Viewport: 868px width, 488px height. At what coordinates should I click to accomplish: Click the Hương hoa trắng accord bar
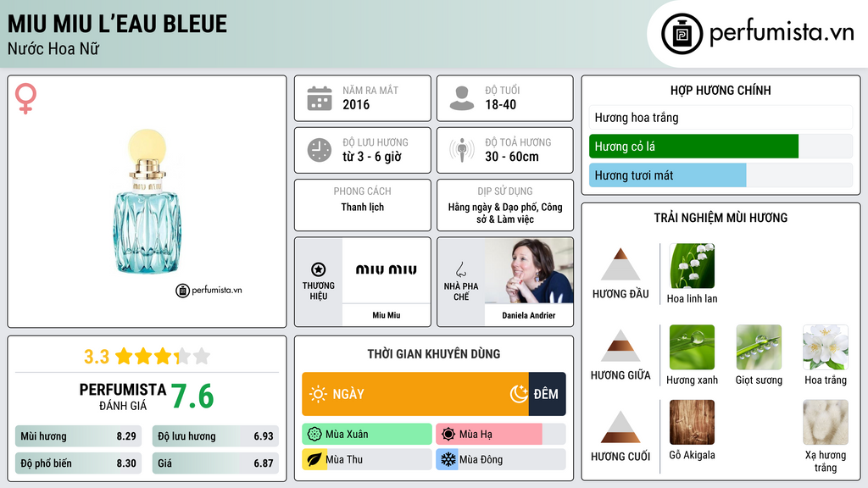pyautogui.click(x=721, y=117)
